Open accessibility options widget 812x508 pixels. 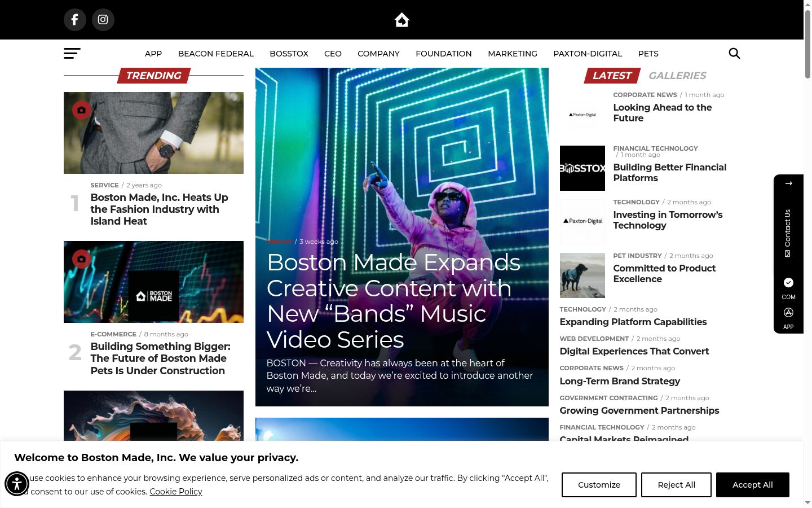(17, 484)
